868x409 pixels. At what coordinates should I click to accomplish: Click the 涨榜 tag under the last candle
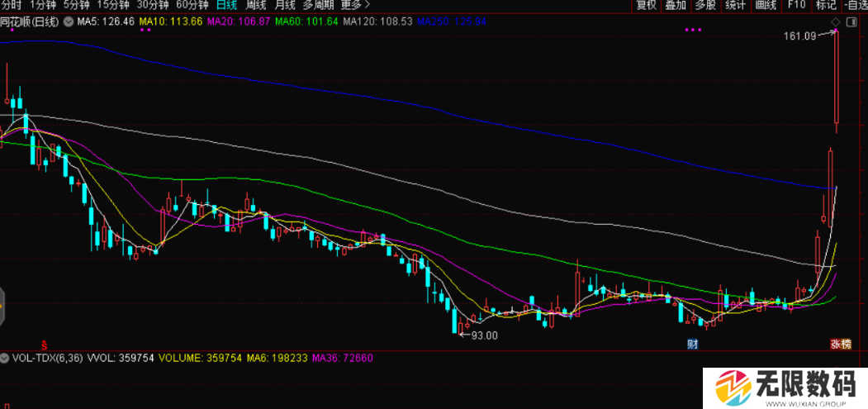click(840, 345)
